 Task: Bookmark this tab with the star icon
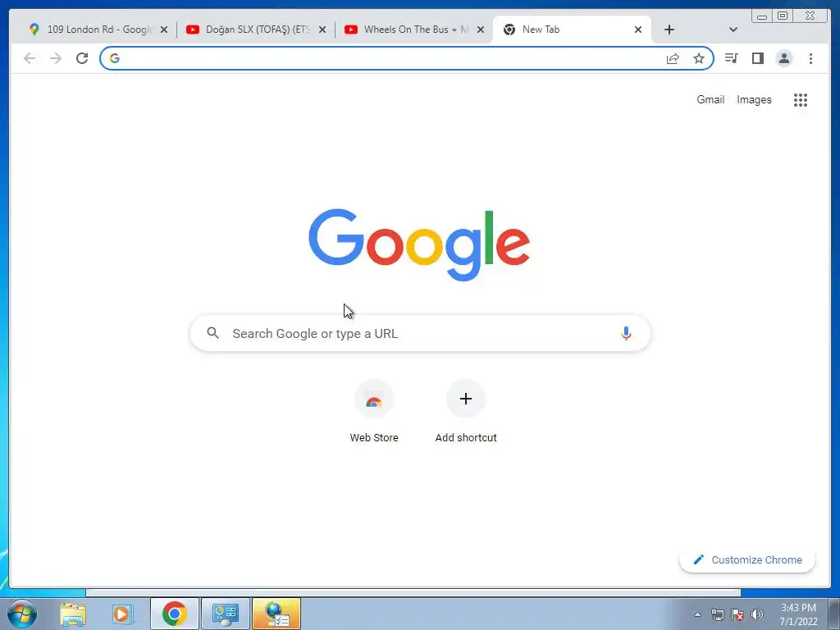pyautogui.click(x=699, y=58)
